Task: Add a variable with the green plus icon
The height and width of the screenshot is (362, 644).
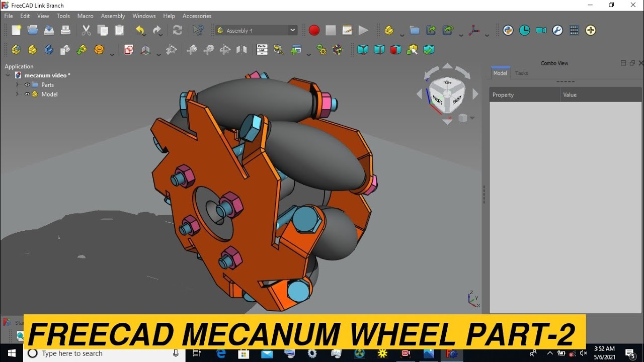Action: (296, 49)
